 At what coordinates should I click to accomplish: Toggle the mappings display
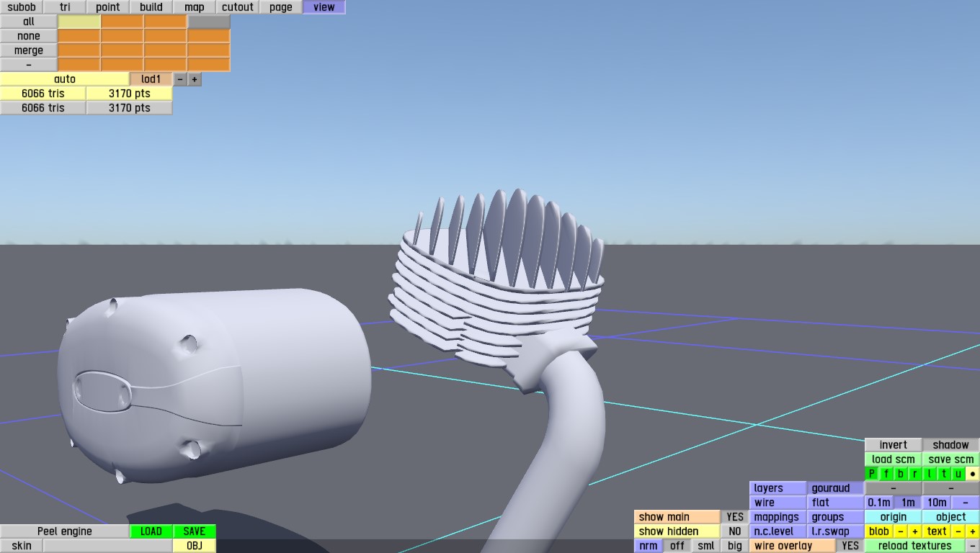point(778,517)
